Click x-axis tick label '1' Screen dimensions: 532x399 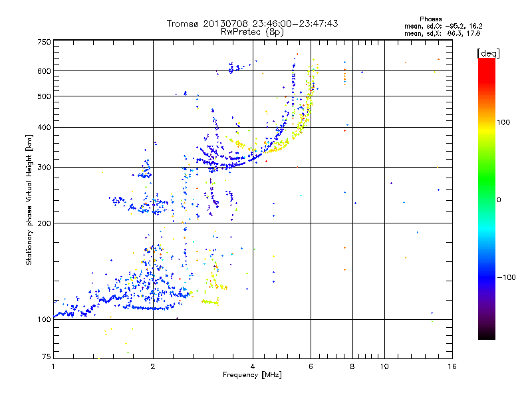[x=53, y=366]
